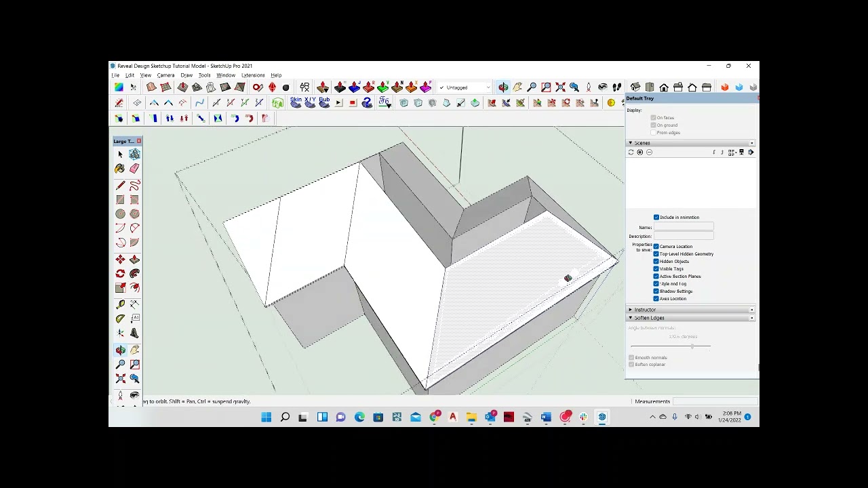The width and height of the screenshot is (868, 488).
Task: Select the Freehand tool
Action: tap(134, 185)
